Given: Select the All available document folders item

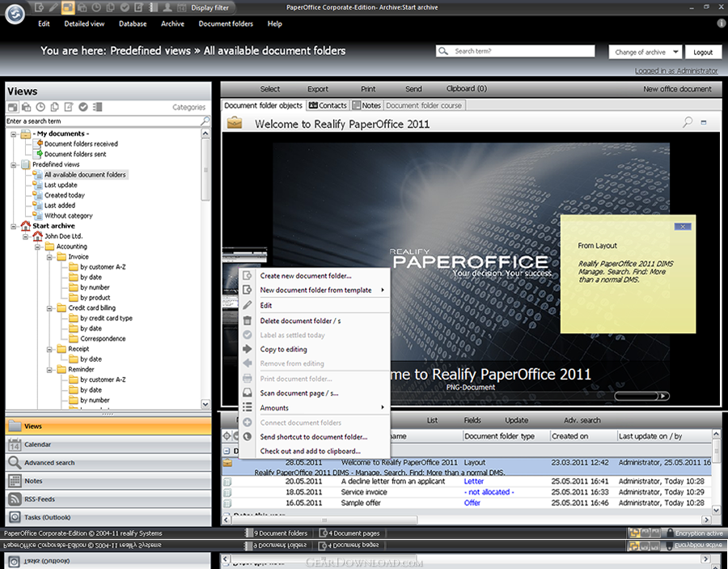Looking at the screenshot, I should [x=85, y=175].
